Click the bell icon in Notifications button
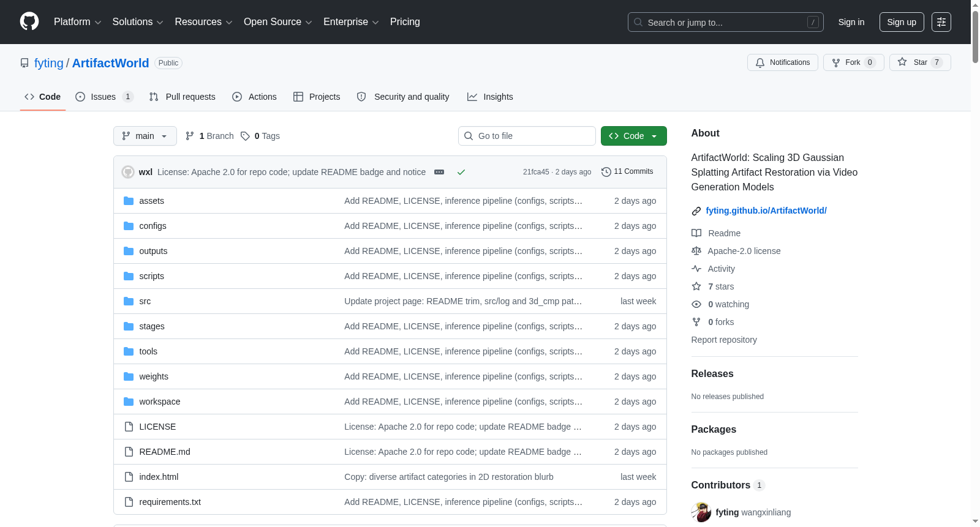This screenshot has width=980, height=527. (x=760, y=62)
